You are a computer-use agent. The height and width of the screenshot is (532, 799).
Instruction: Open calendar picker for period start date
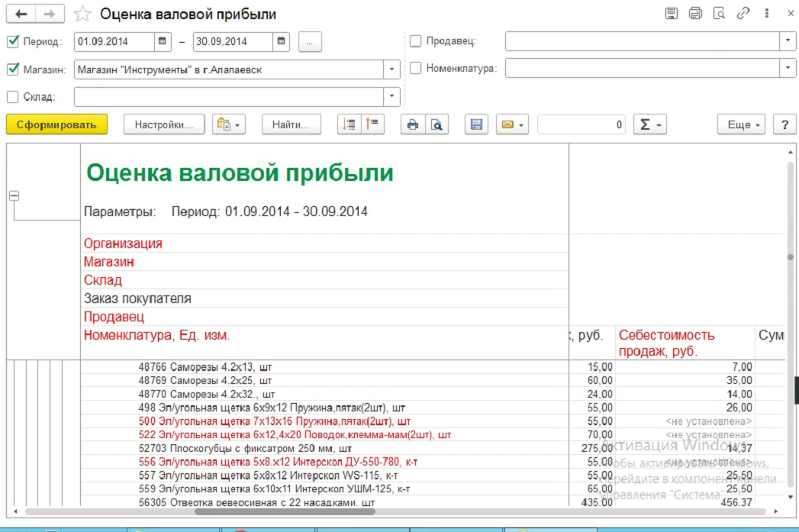[x=163, y=41]
